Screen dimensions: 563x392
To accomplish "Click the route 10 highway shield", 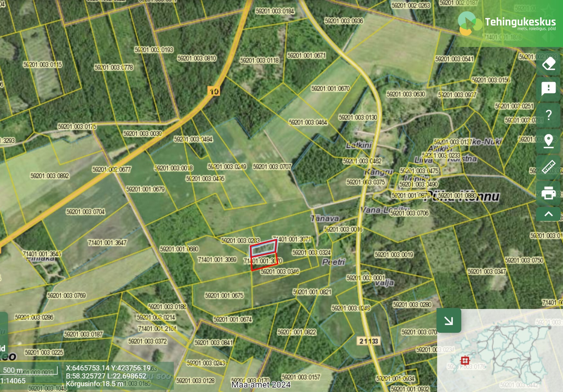I will (214, 91).
